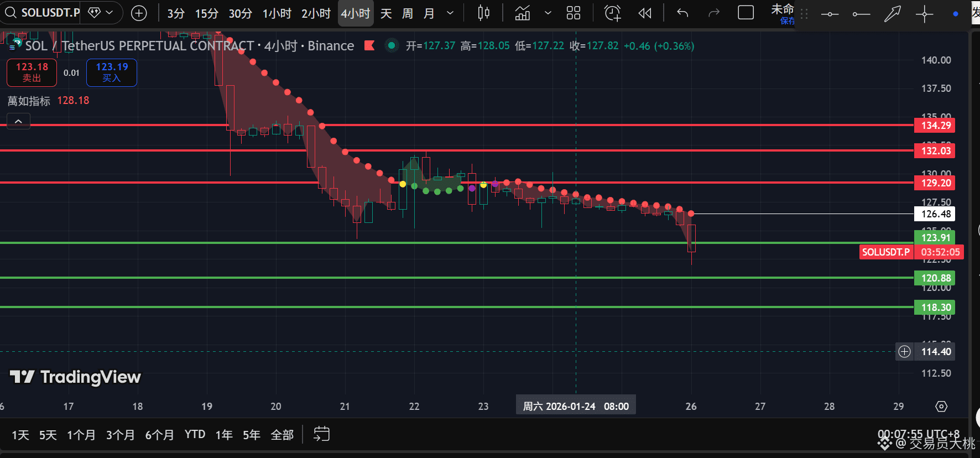Click the SOLUSDT.P price tag on scale
This screenshot has height=458, width=980.
(x=885, y=252)
